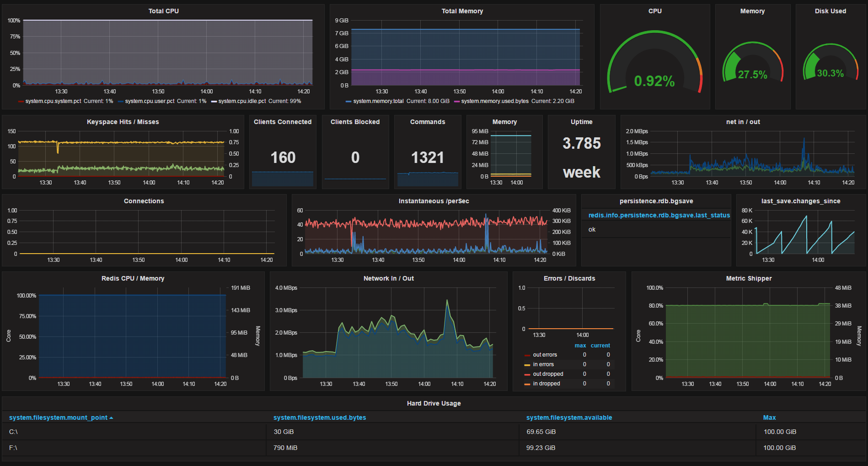
Task: Open the Commands panel title menu
Action: [427, 122]
